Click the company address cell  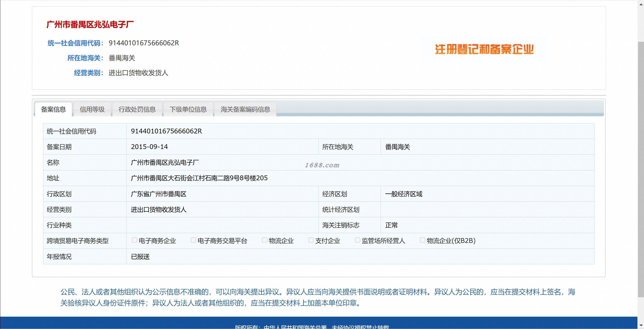(x=199, y=178)
